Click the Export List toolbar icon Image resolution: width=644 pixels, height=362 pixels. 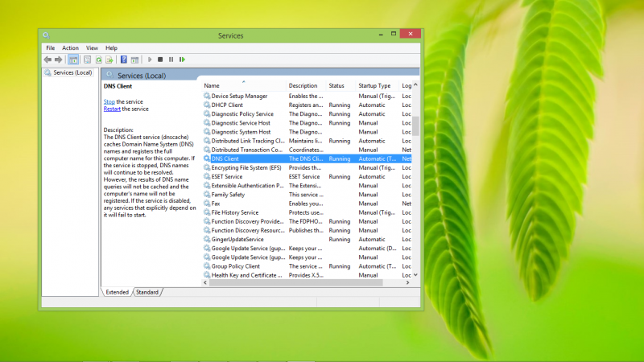click(109, 60)
